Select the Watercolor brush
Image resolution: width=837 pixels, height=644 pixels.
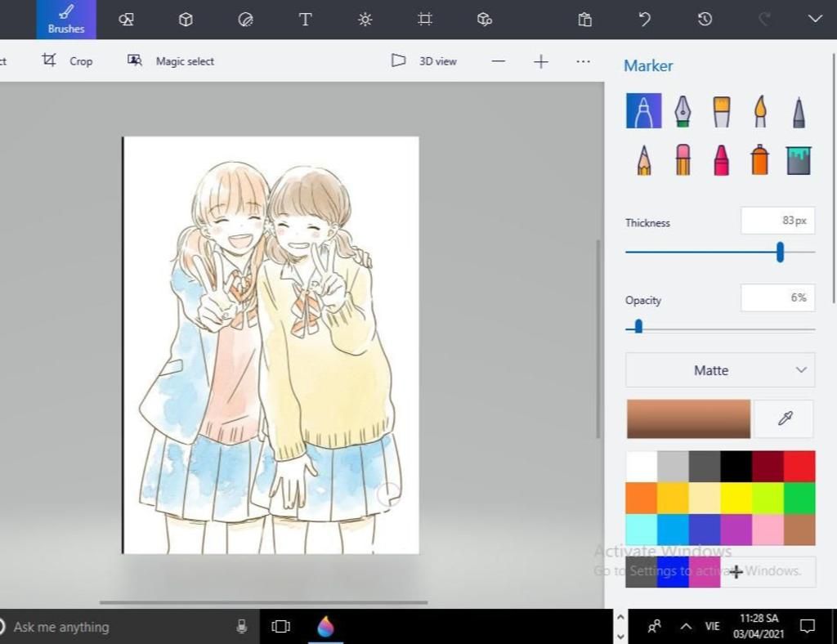(x=761, y=111)
